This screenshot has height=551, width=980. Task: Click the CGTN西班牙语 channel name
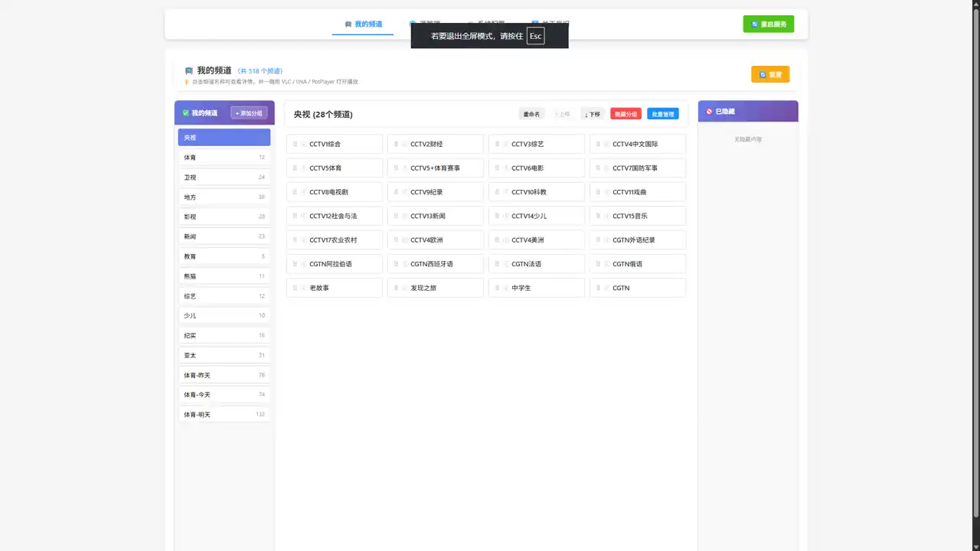tap(432, 264)
